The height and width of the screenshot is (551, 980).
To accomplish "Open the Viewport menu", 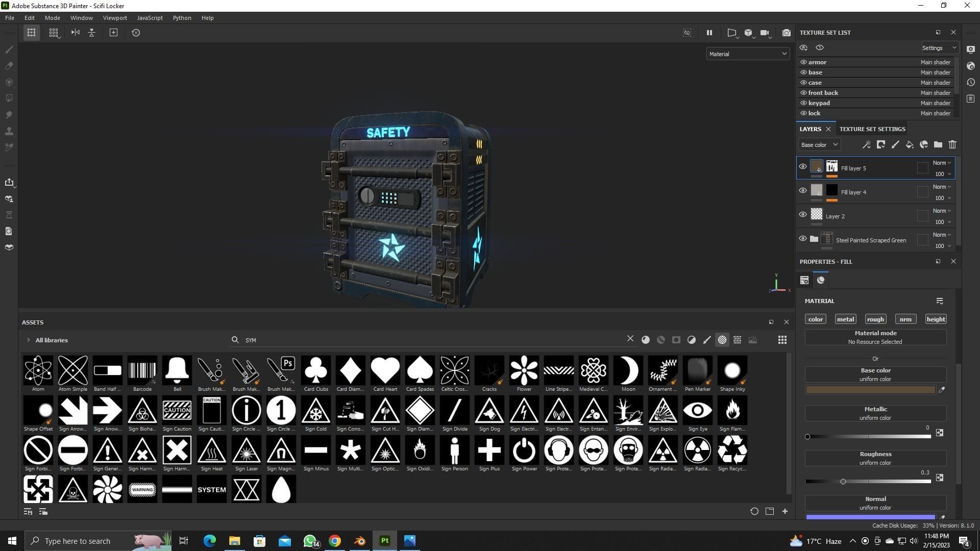I will [x=115, y=17].
